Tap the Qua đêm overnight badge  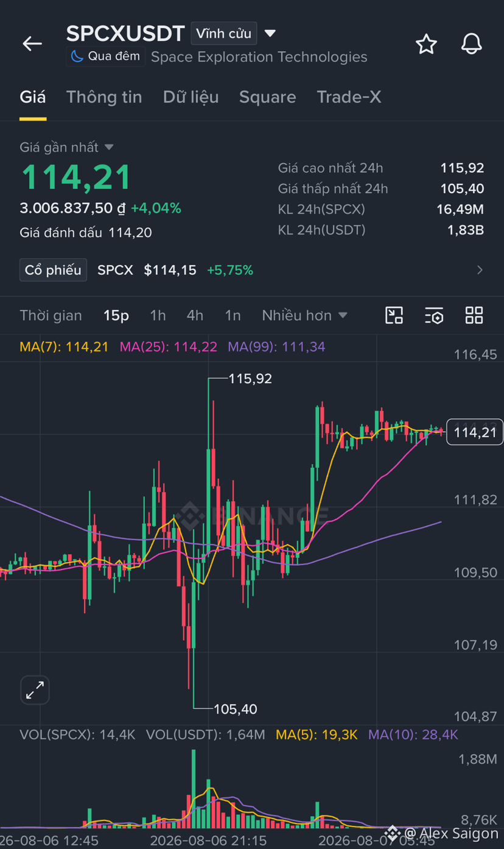click(105, 57)
